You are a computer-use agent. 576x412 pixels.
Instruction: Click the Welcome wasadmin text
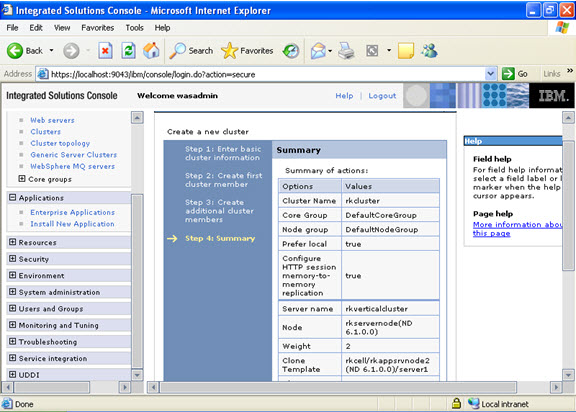click(177, 96)
